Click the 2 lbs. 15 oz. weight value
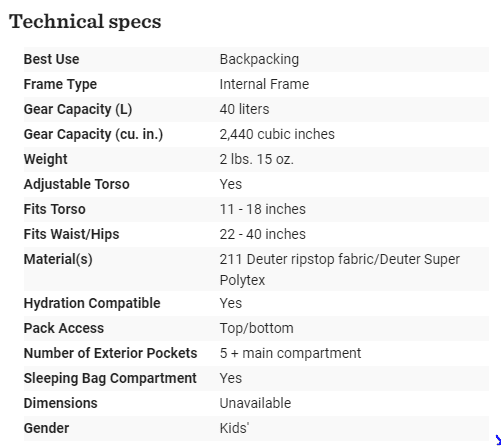Viewport: 501px width, 446px height. [256, 159]
